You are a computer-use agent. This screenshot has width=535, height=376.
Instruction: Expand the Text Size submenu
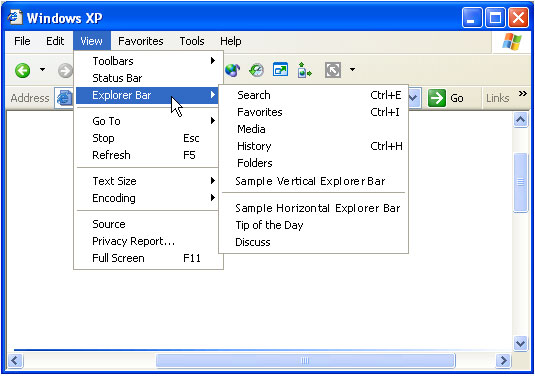pos(146,181)
